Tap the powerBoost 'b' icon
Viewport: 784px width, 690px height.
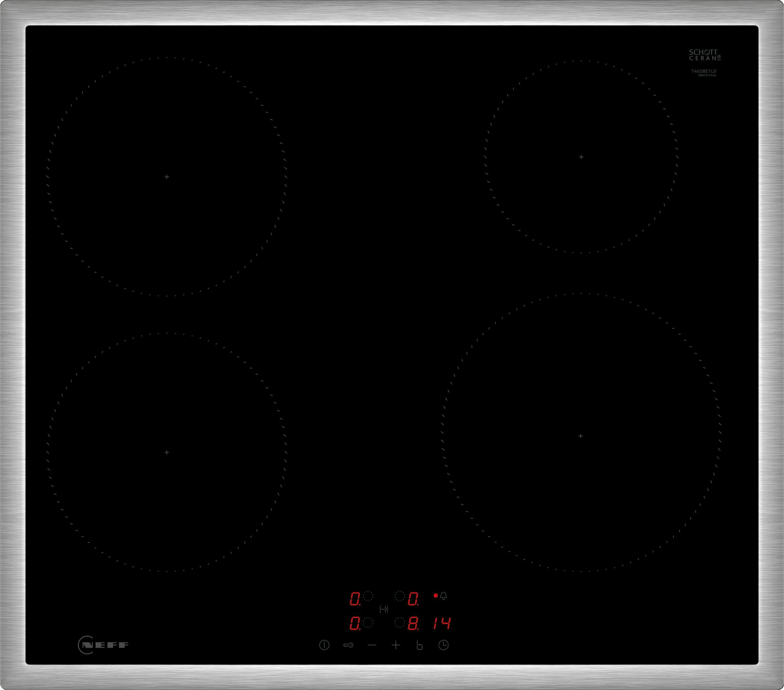click(419, 645)
